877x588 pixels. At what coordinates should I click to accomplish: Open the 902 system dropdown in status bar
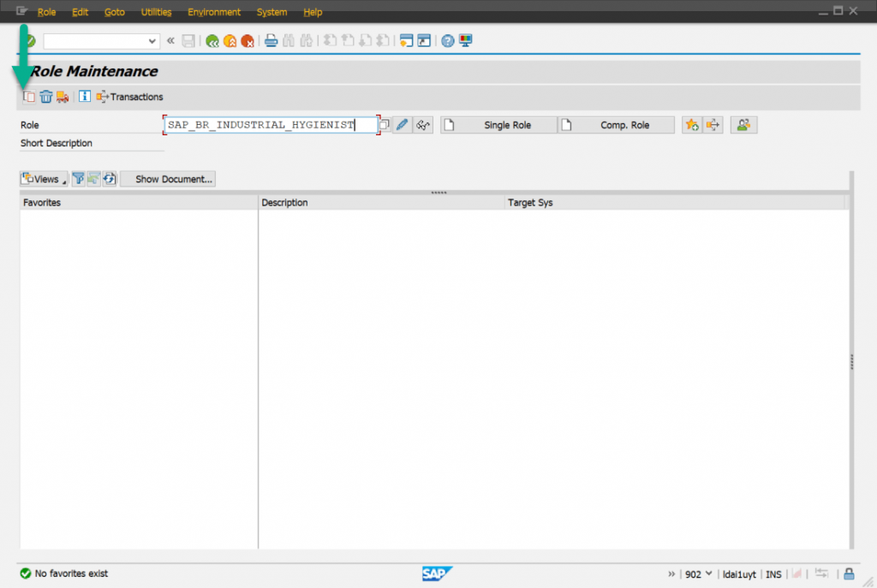click(699, 574)
